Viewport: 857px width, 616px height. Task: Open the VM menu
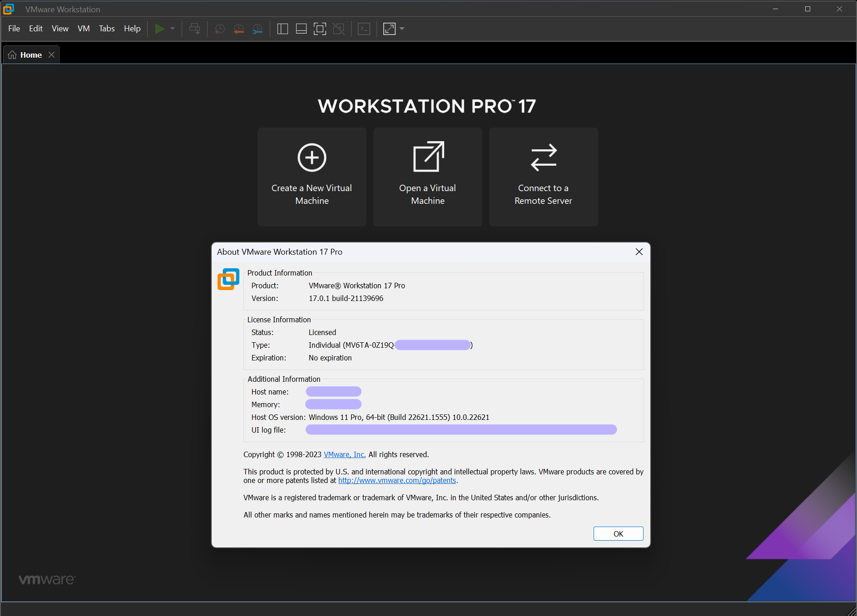tap(84, 29)
